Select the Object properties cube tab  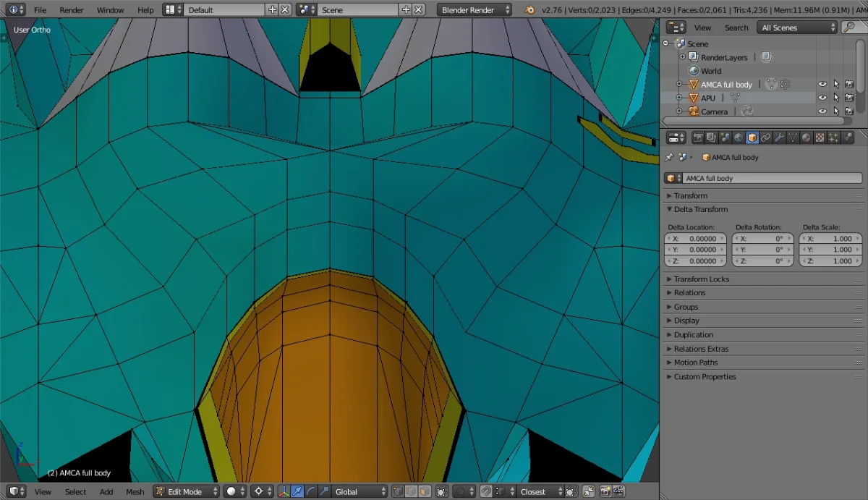coord(752,137)
